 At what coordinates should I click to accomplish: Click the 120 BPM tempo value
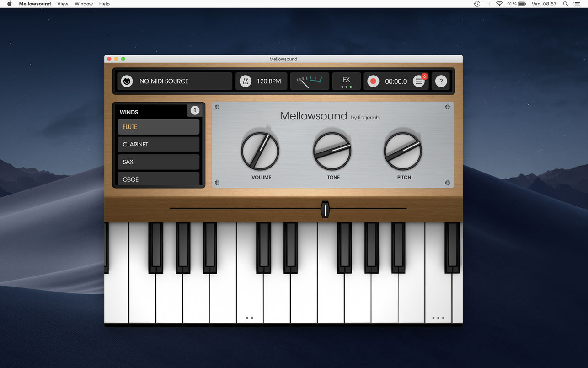coord(269,81)
